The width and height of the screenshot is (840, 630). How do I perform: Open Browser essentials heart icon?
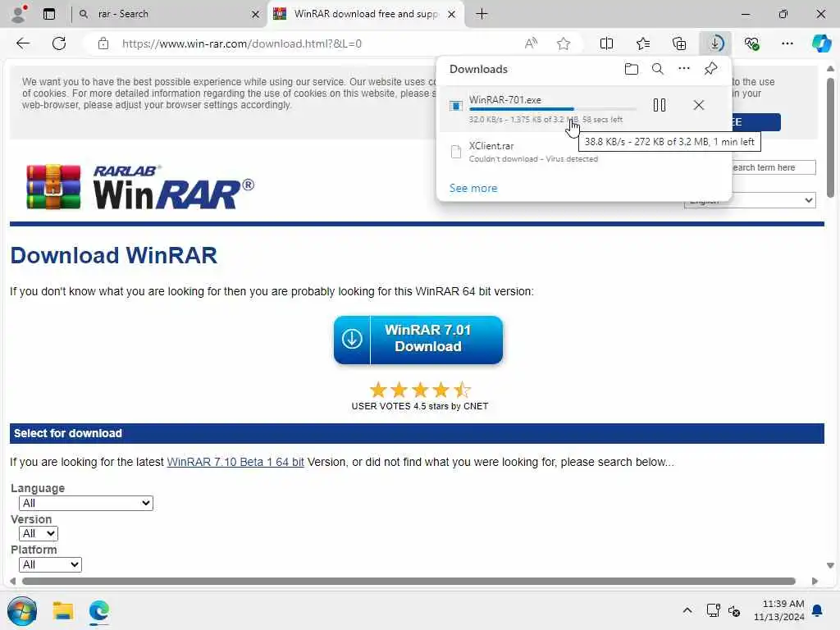[x=751, y=43]
